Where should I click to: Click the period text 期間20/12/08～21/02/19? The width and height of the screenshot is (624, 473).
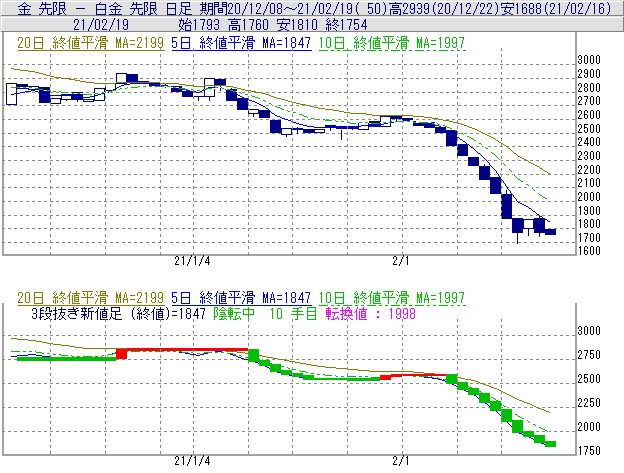[277, 9]
